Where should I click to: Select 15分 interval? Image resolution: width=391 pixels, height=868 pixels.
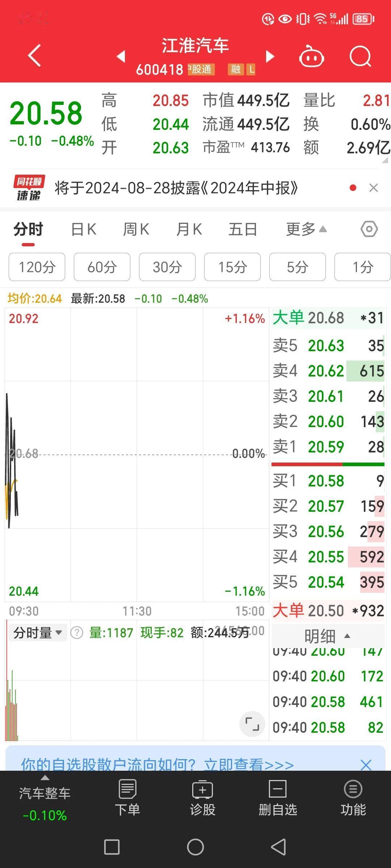(232, 267)
